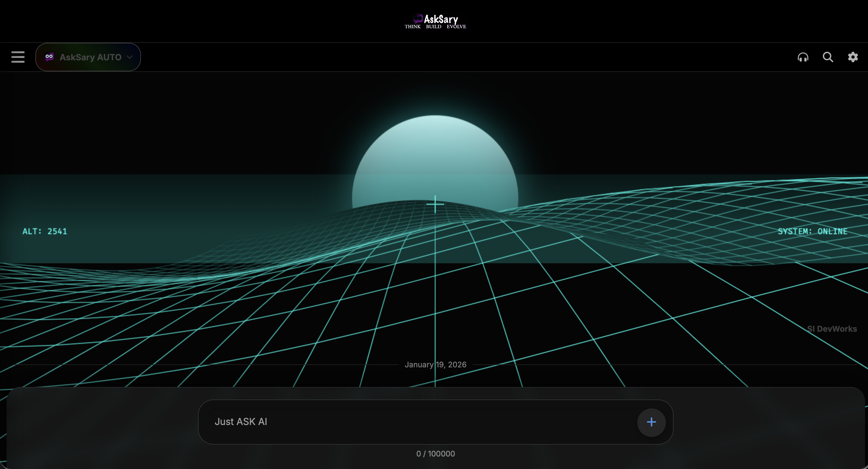Open search using the magnifier icon
This screenshot has width=868, height=469.
(x=828, y=57)
